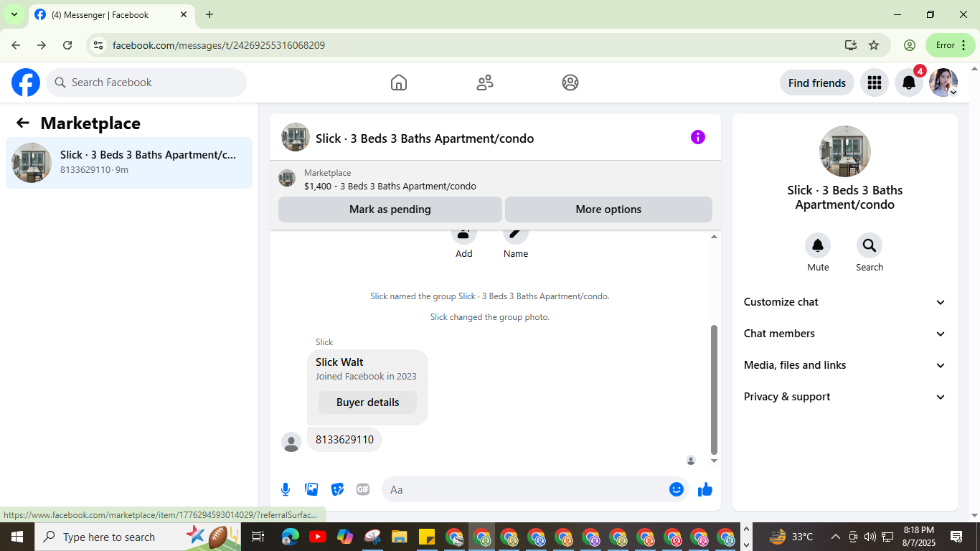
Task: Record a voice clip with microphone icon
Action: (286, 489)
